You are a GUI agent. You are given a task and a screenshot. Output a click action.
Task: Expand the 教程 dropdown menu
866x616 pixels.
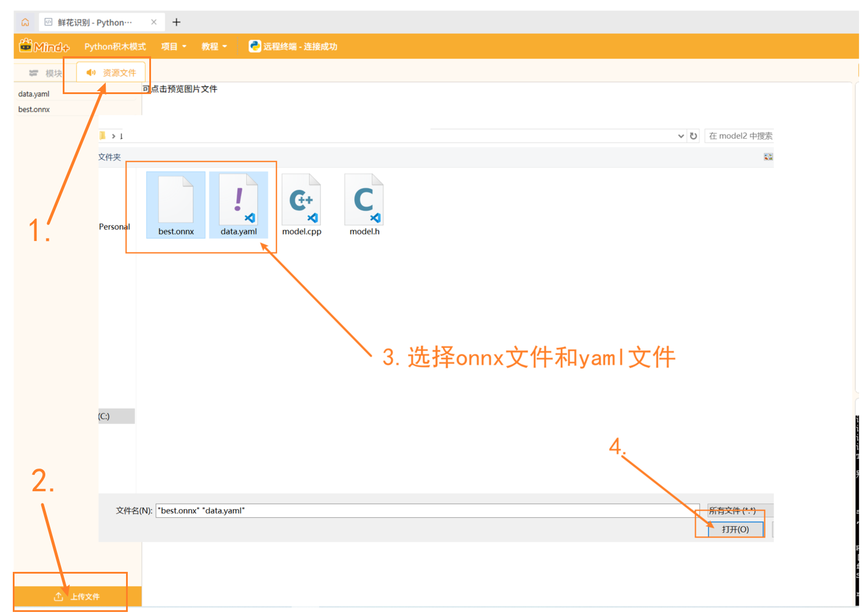(214, 46)
